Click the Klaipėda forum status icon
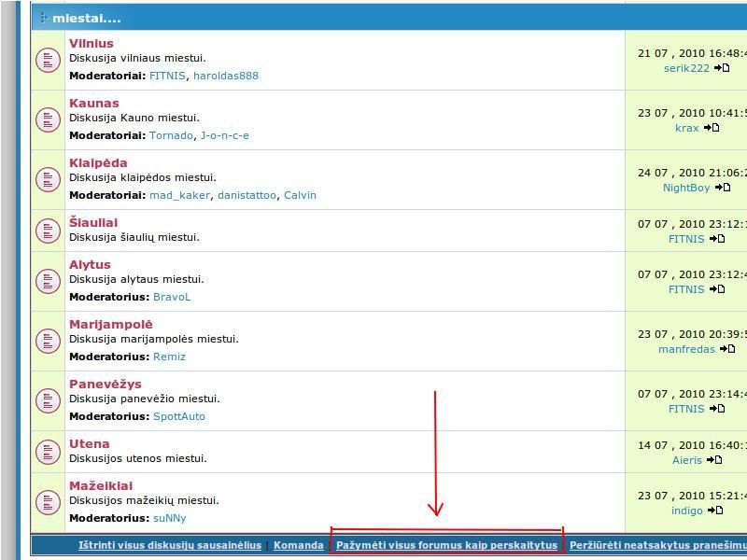The height and width of the screenshot is (560, 747). 48,180
